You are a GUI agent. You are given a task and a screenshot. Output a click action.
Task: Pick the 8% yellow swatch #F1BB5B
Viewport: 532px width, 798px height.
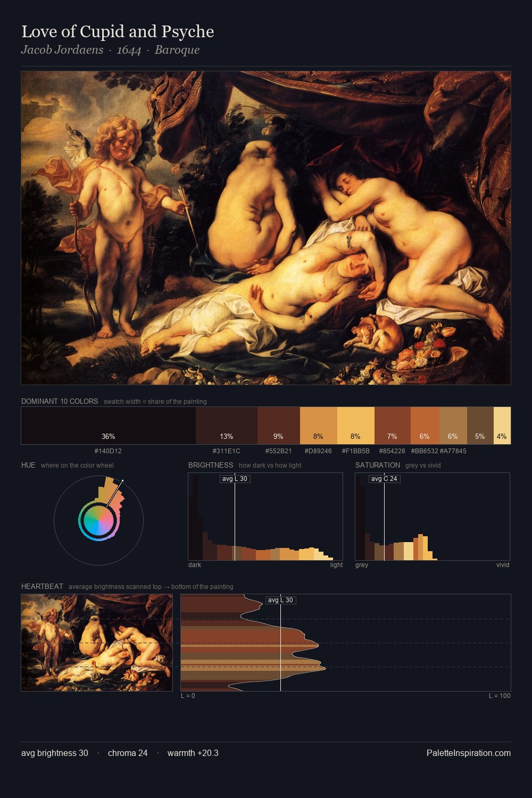(356, 426)
